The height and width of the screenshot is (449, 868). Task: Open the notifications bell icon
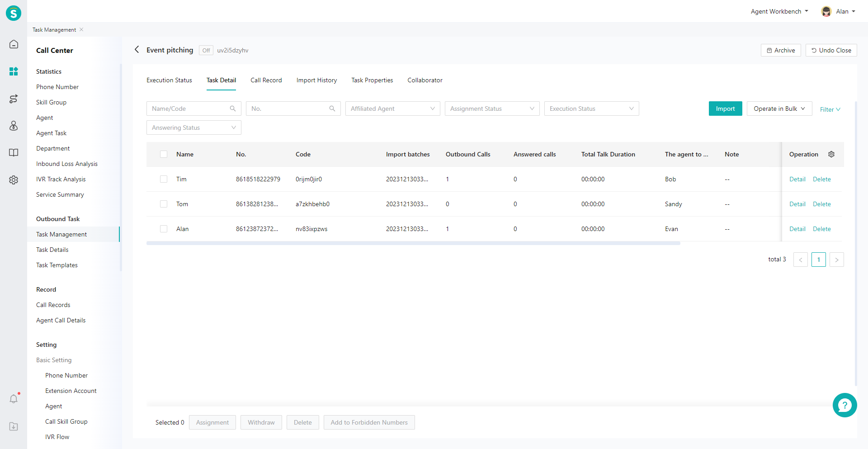coord(14,399)
